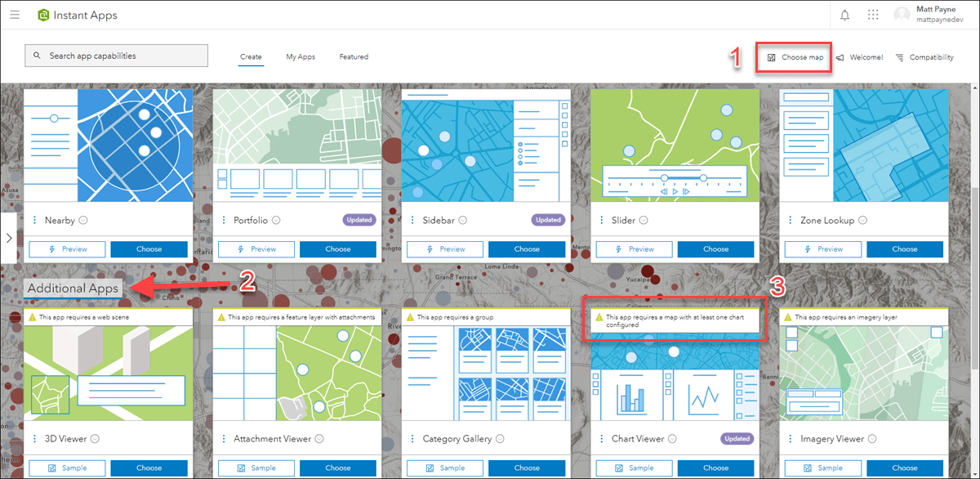Choose the Attachment Viewer app
The height and width of the screenshot is (479, 980).
pyautogui.click(x=338, y=468)
